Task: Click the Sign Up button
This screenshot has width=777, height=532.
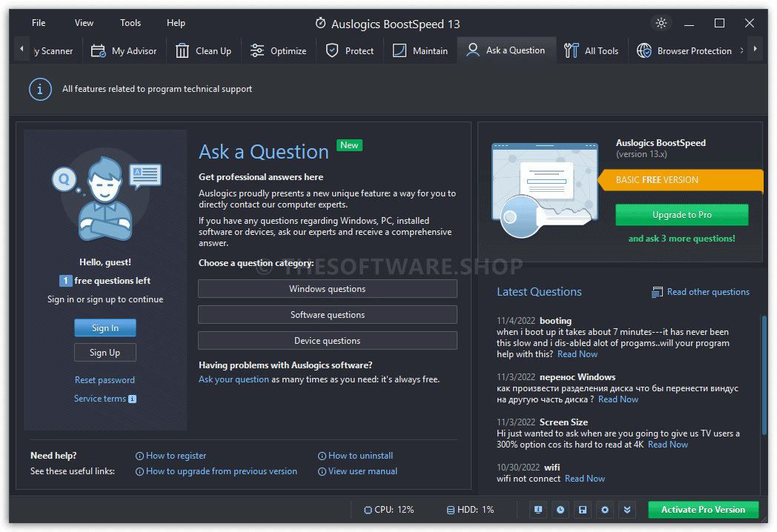Action: pyautogui.click(x=105, y=353)
